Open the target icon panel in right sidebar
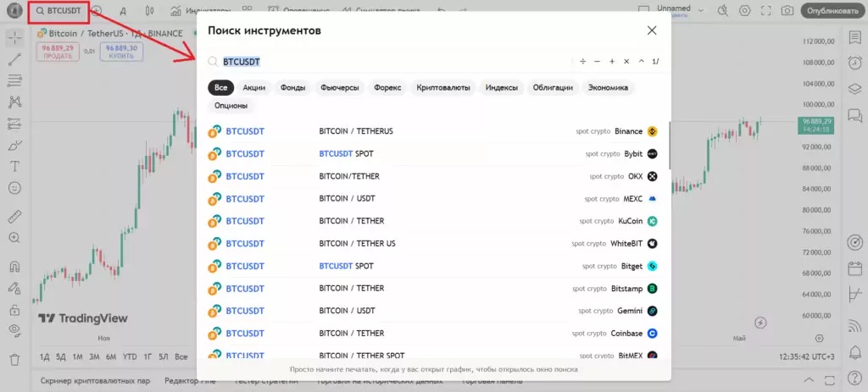Image resolution: width=868 pixels, height=392 pixels. tap(854, 242)
